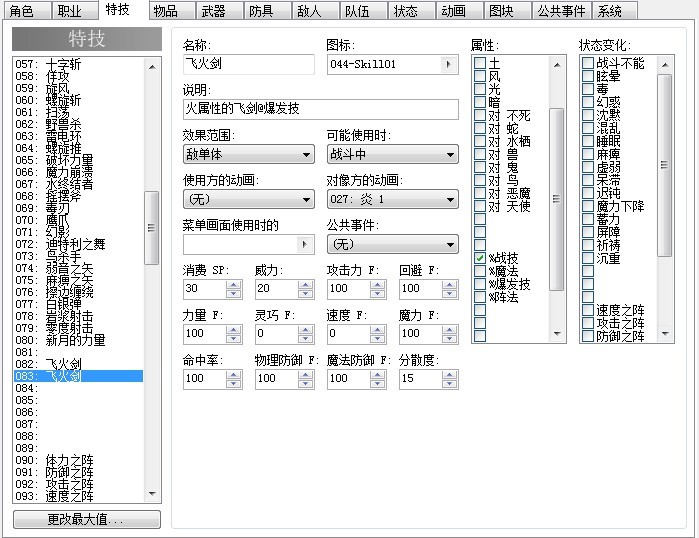Image resolution: width=699 pixels, height=538 pixels.
Task: Click the attribute list scrollbar thumb
Action: (x=556, y=199)
